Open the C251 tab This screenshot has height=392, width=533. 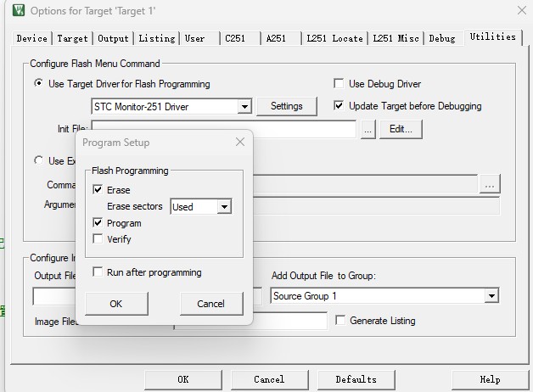coord(235,38)
